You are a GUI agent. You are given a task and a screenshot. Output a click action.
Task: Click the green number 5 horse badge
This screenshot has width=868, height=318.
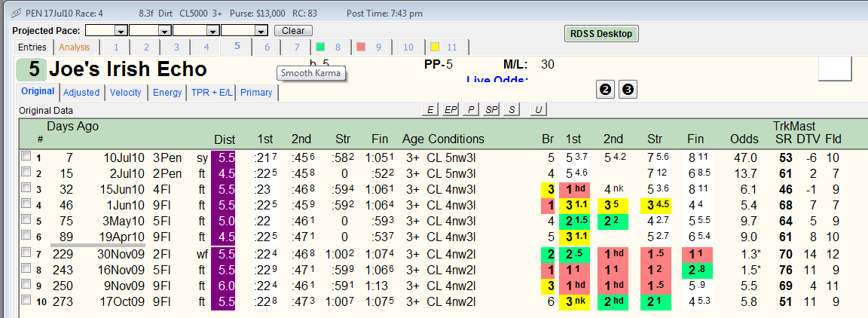(x=30, y=69)
